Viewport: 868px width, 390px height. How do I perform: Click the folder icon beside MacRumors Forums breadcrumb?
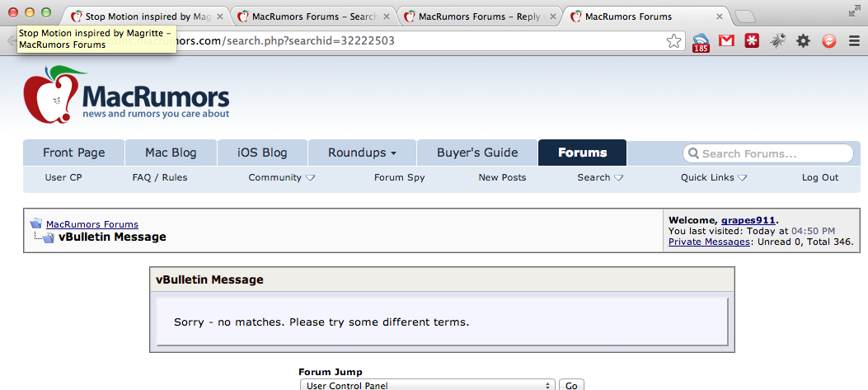36,223
